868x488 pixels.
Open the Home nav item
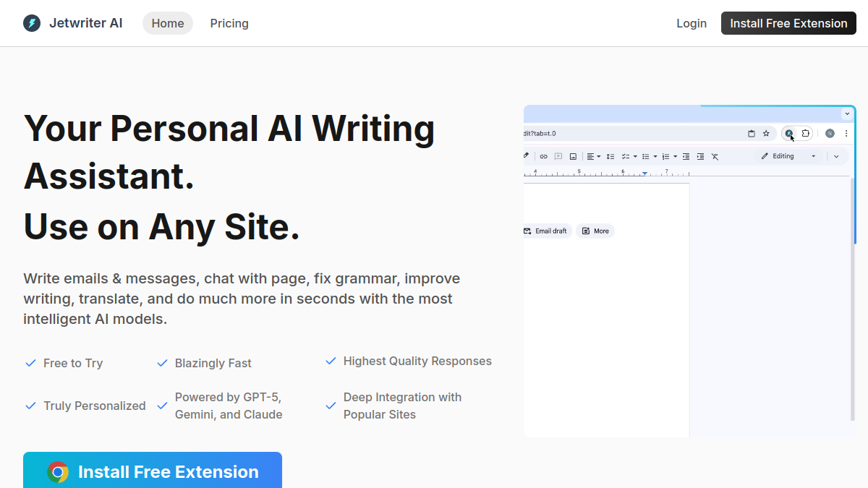(168, 23)
